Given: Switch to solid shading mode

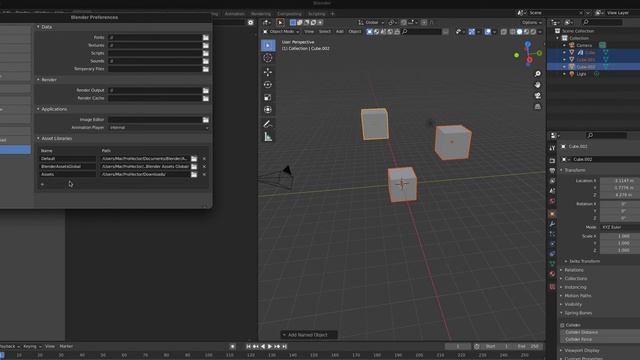Looking at the screenshot, I should [x=519, y=32].
